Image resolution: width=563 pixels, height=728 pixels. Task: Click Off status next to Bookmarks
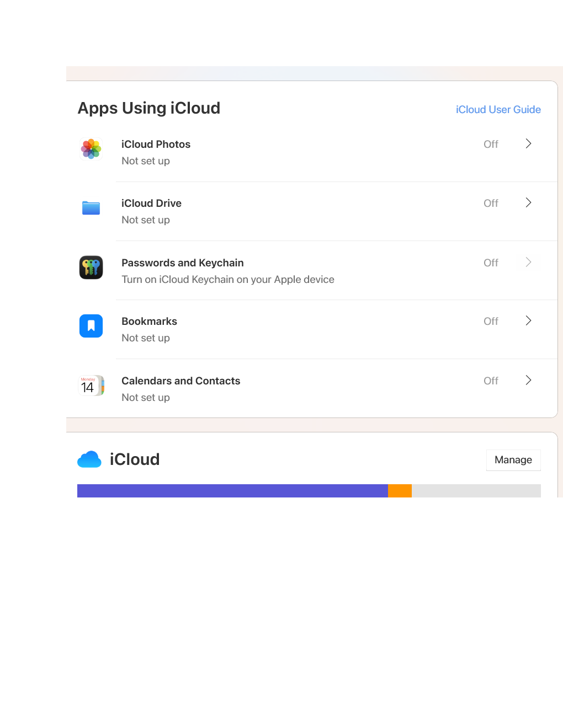coord(491,321)
